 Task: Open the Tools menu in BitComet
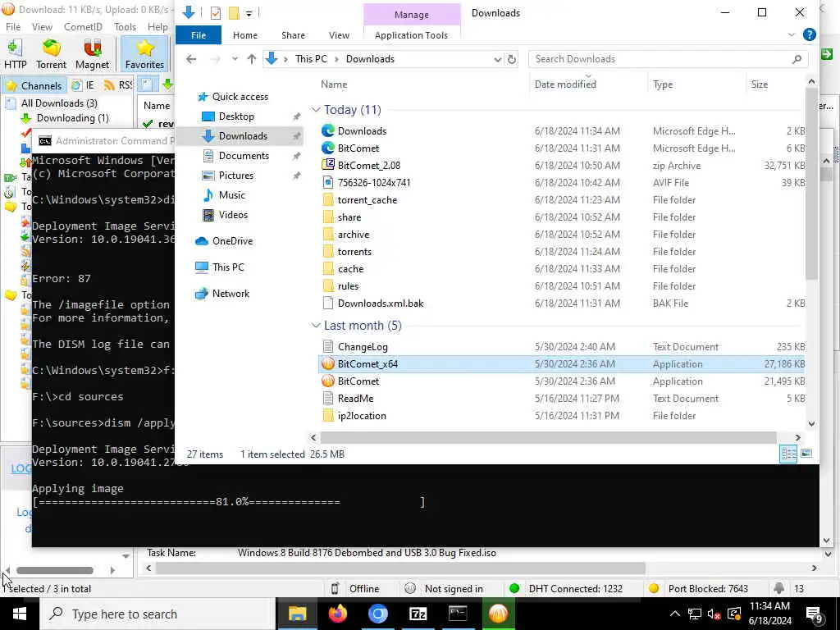pyautogui.click(x=125, y=27)
